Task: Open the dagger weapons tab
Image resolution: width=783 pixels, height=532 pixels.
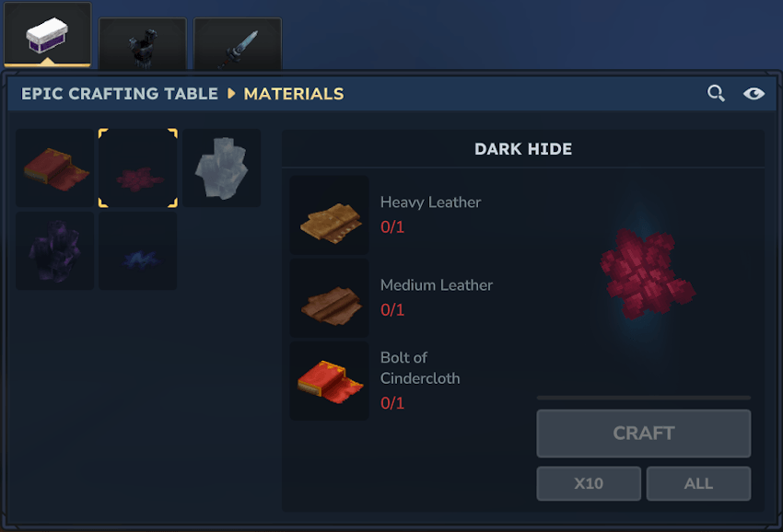Action: (x=237, y=44)
